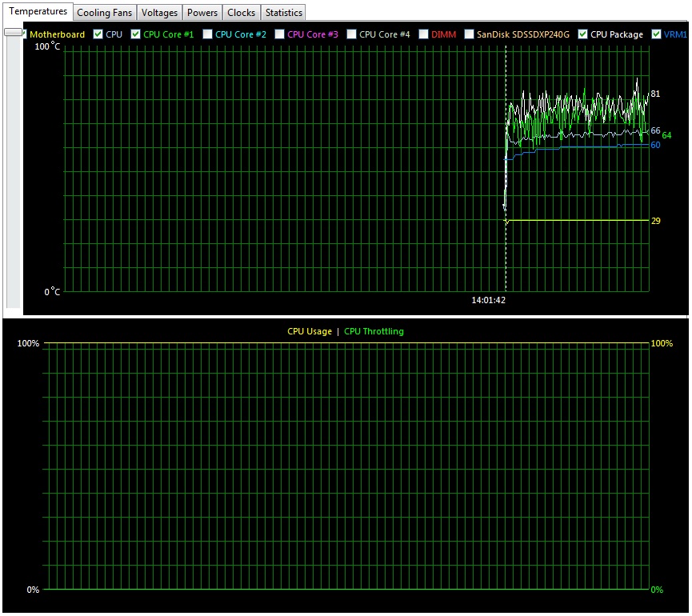The width and height of the screenshot is (692, 616).
Task: Enable the CPU Core #3 checkbox
Action: tap(279, 34)
